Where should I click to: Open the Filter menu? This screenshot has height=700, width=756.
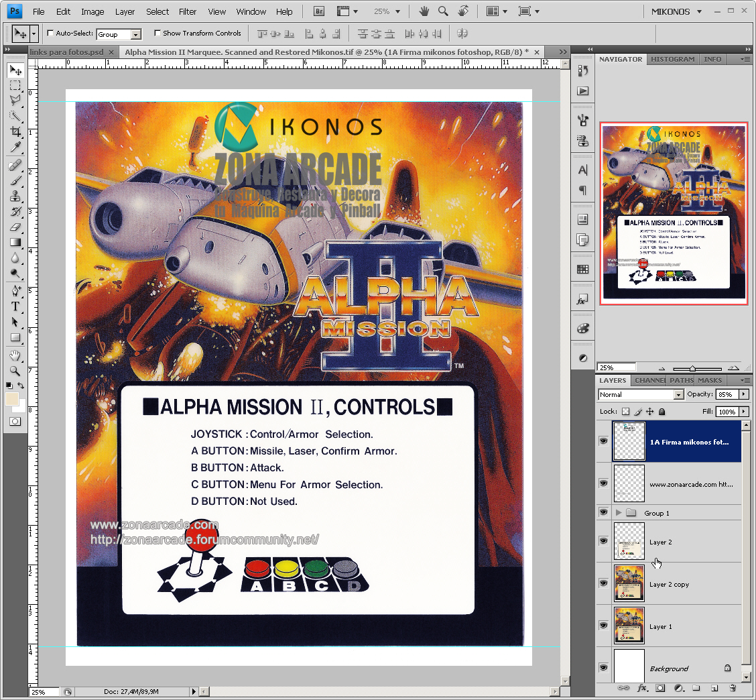pyautogui.click(x=188, y=11)
